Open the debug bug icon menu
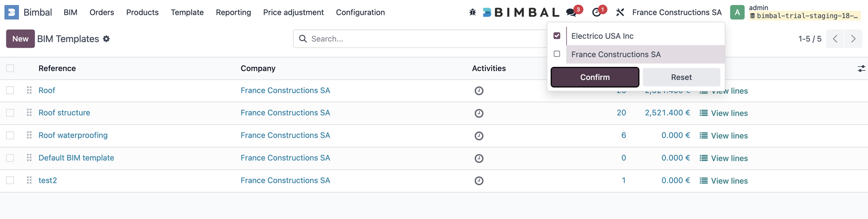Viewport: 868px width, 219px height. pos(472,12)
